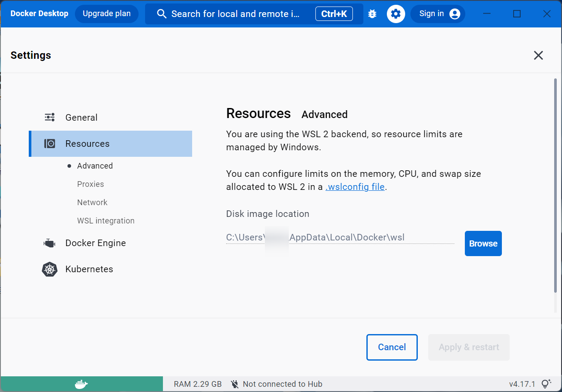
Task: Click the user avatar icon
Action: [455, 14]
